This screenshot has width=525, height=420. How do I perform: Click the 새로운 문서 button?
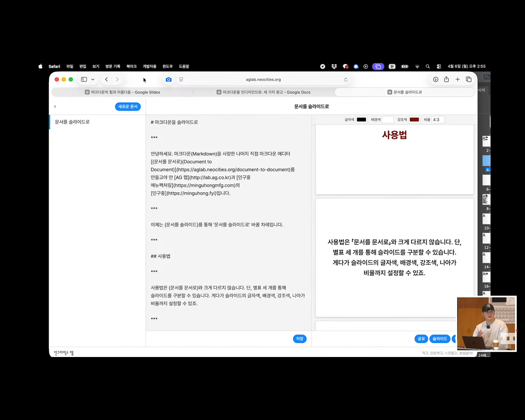(x=128, y=106)
